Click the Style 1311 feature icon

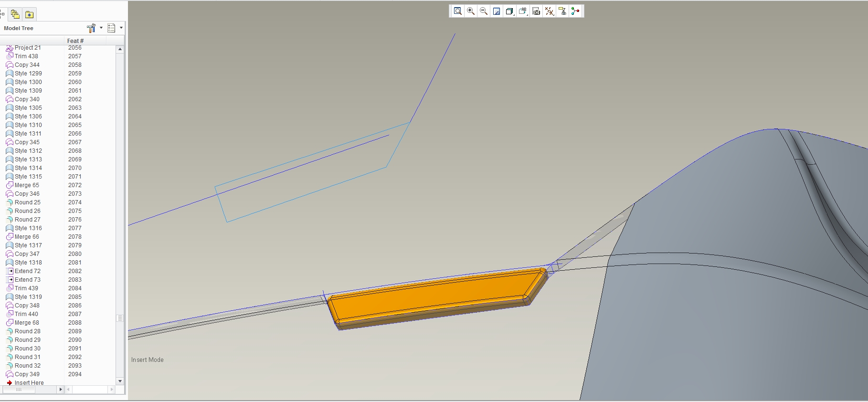pyautogui.click(x=9, y=134)
